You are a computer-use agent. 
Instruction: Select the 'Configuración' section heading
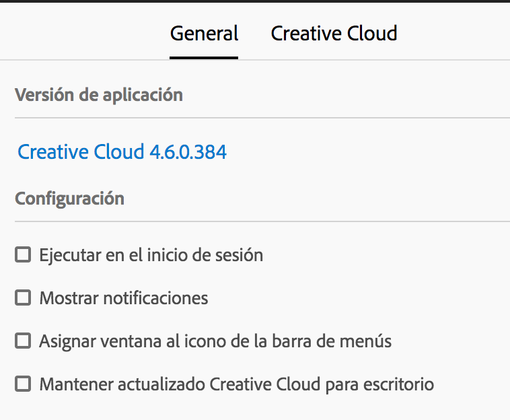[x=69, y=199]
